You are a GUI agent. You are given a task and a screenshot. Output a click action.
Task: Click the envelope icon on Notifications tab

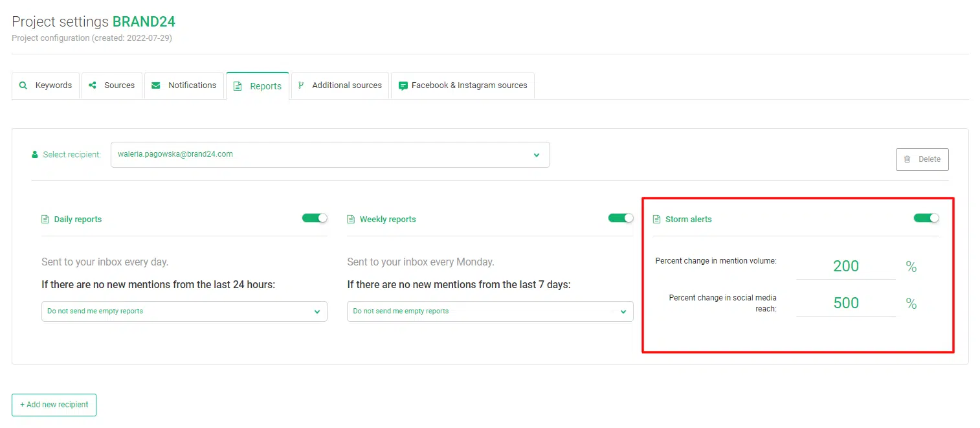click(156, 85)
